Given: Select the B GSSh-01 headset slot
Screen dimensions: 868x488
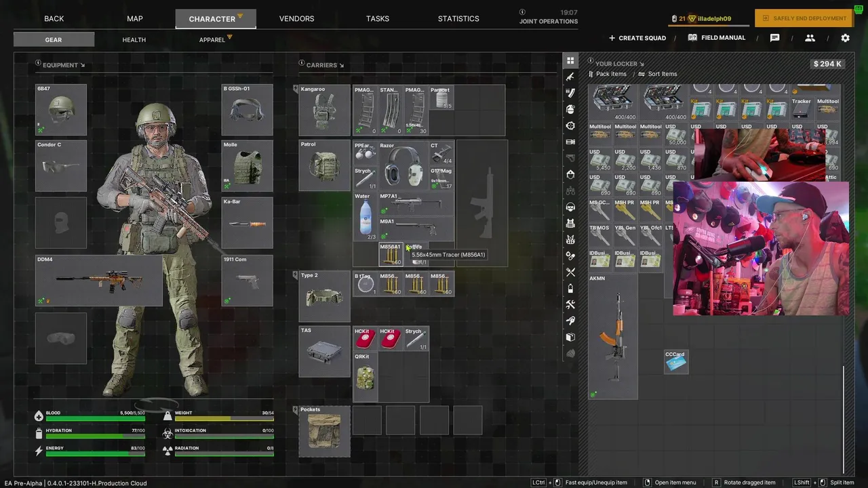Looking at the screenshot, I should 248,109.
